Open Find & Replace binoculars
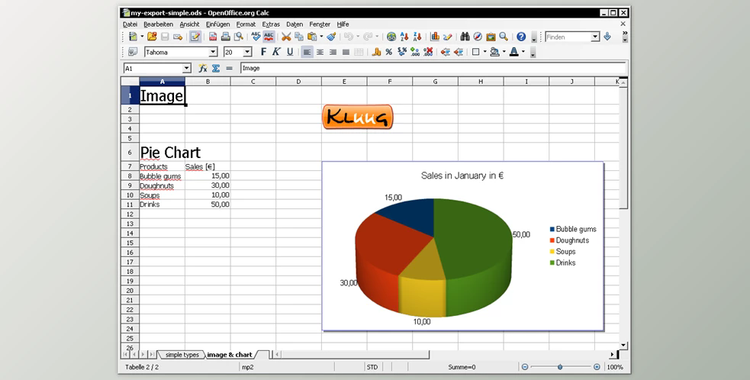 tap(465, 36)
